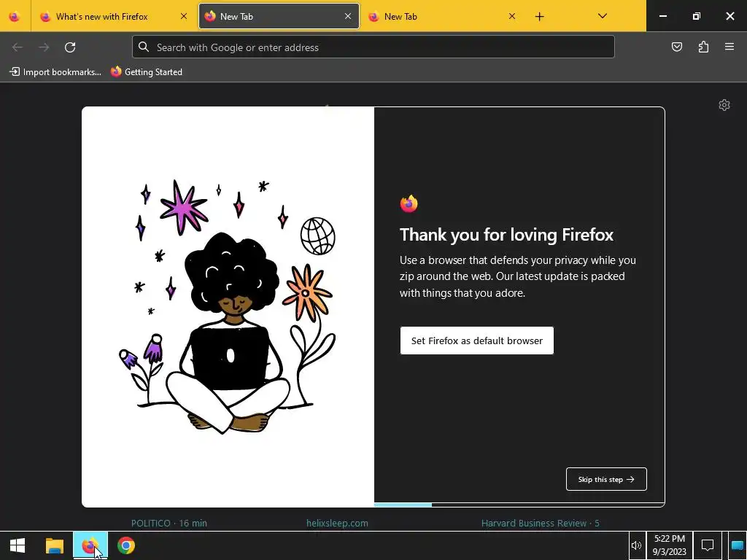
Task: Reload the current page
Action: point(70,47)
